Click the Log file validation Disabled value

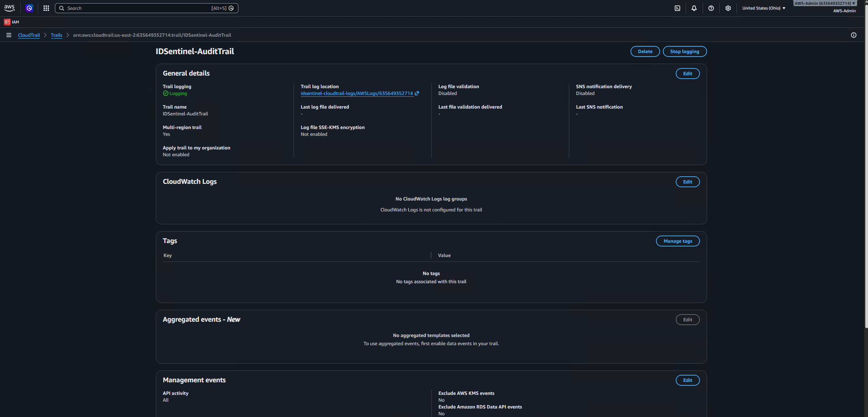point(448,93)
